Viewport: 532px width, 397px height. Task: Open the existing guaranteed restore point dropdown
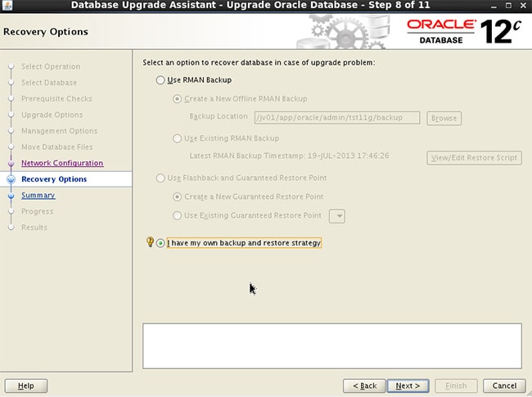(337, 216)
